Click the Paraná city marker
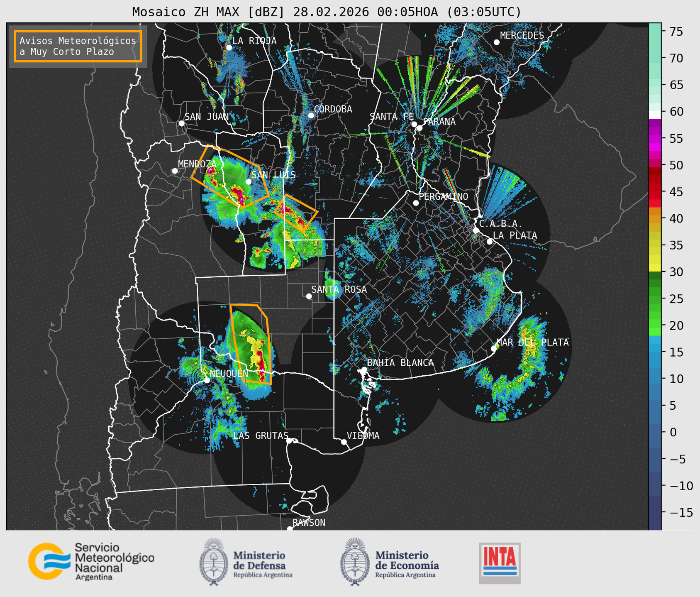Image resolution: width=700 pixels, height=597 pixels. click(x=420, y=128)
